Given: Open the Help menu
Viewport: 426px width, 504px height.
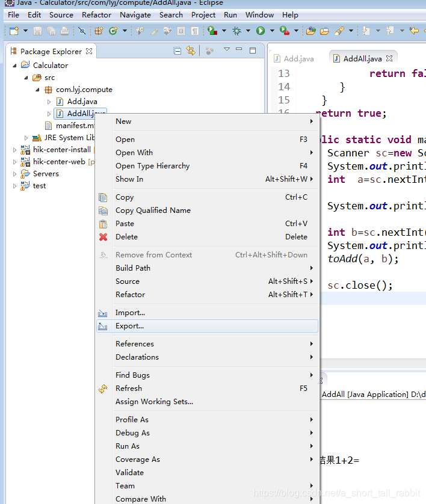Looking at the screenshot, I should tap(290, 15).
